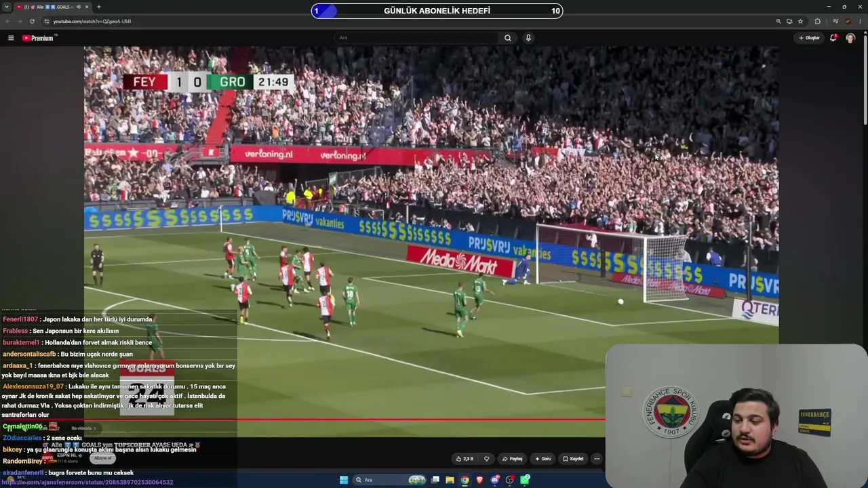Viewport: 868px width, 488px height.
Task: Click the install/cast screen icon in address bar
Action: (x=789, y=21)
